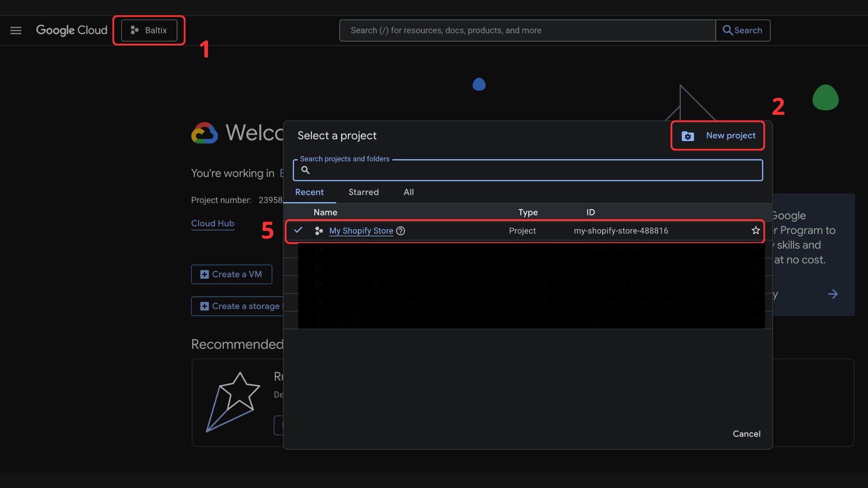Click the New project folder icon
The height and width of the screenshot is (488, 868).
(x=688, y=136)
